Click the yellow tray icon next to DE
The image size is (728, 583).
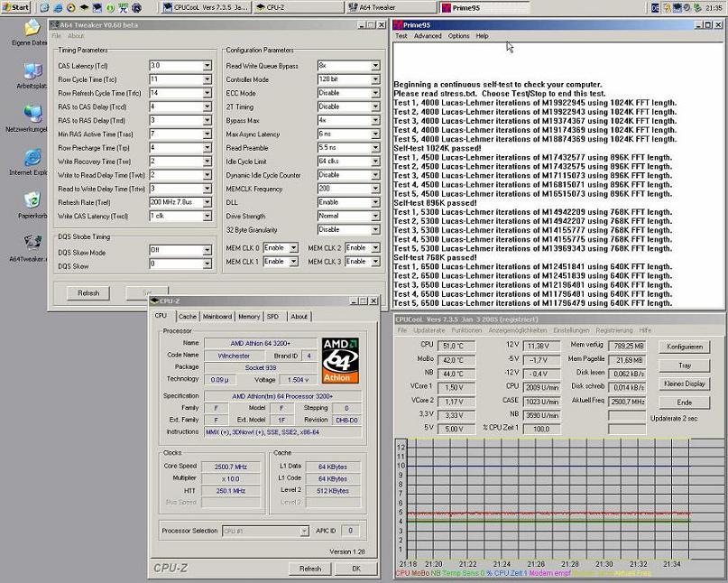click(x=668, y=8)
